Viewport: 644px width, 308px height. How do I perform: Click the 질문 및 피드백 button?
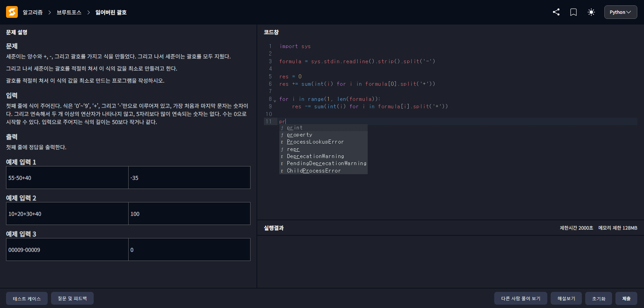[x=72, y=298]
